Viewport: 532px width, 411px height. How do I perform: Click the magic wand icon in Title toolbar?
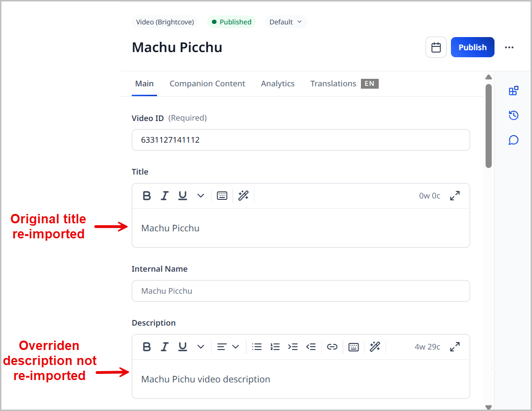click(x=243, y=196)
